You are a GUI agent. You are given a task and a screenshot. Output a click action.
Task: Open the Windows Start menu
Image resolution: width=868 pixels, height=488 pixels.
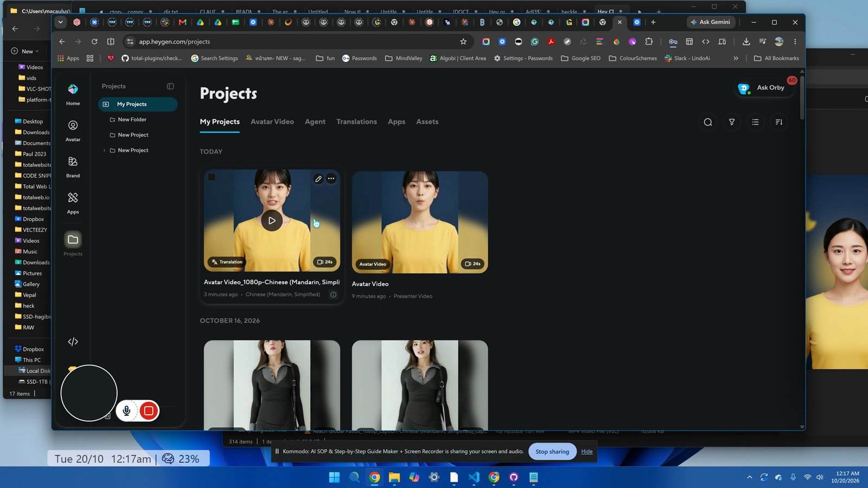pos(334,477)
